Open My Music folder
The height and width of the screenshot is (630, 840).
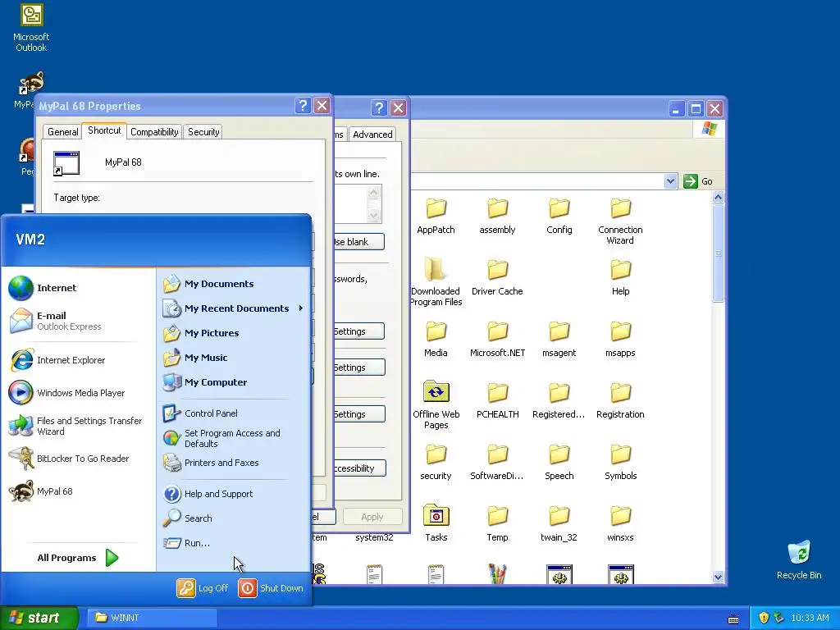point(194,358)
